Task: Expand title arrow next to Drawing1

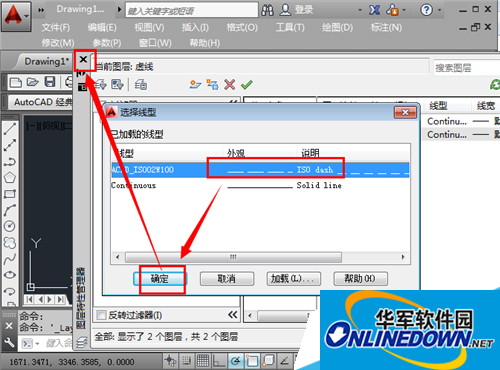Action: [119, 10]
